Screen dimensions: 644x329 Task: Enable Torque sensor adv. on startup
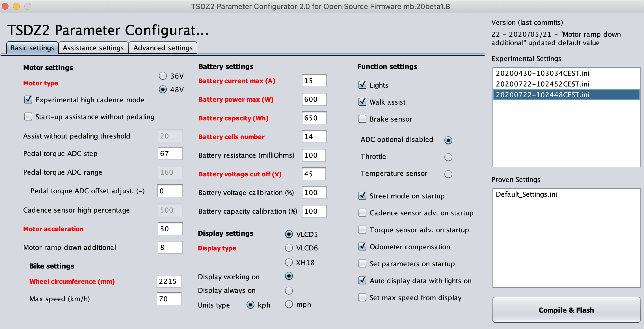(x=362, y=230)
